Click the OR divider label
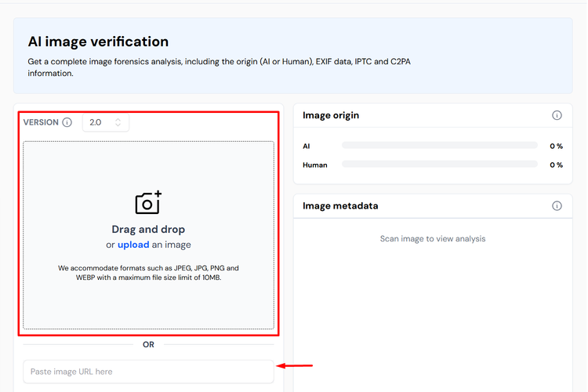Screen dimensions: 588x392 [148, 344]
